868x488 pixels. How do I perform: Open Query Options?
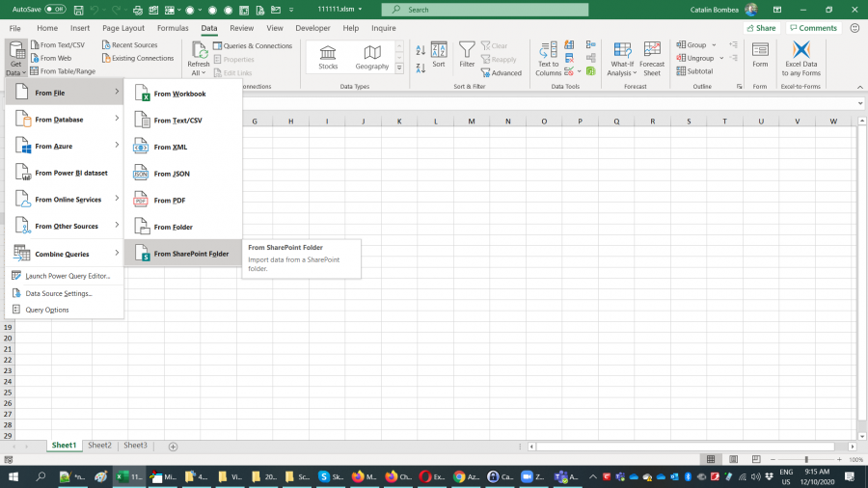65,310
